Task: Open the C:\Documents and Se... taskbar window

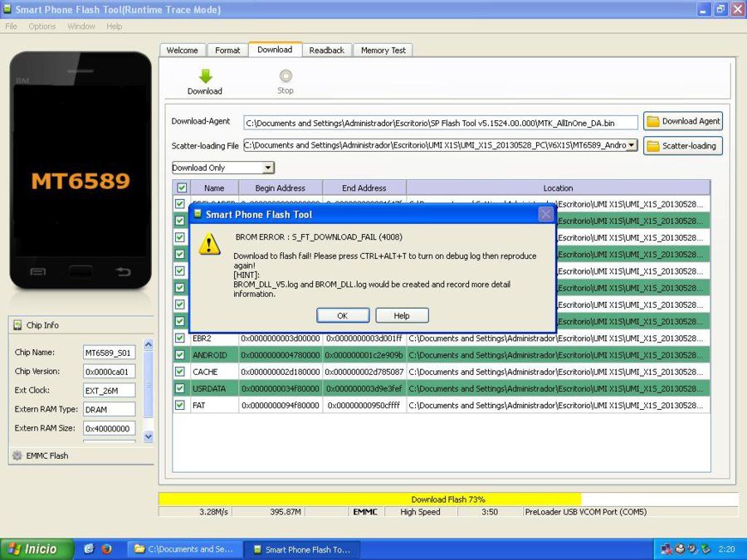Action: [185, 549]
